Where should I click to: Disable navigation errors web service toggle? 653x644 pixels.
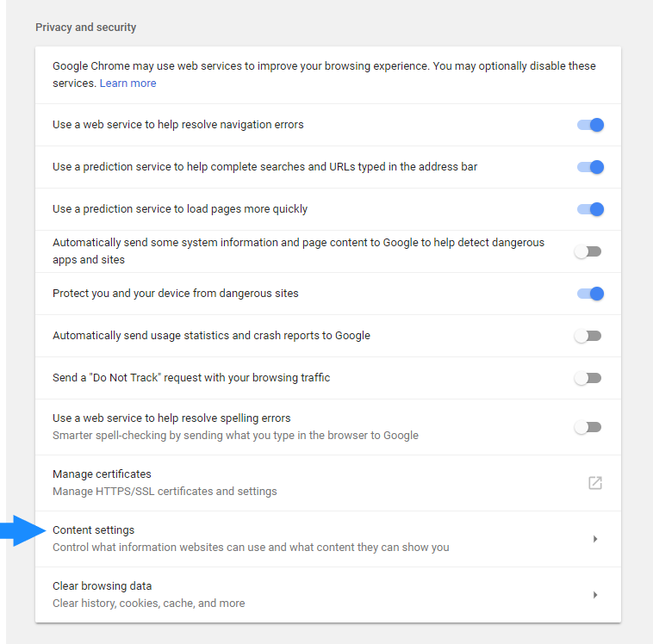pos(590,125)
